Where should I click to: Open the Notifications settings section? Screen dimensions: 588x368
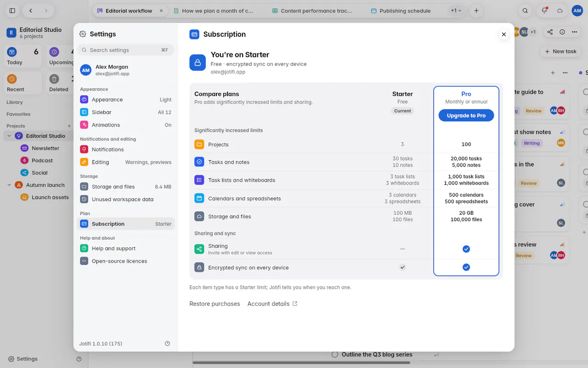(x=125, y=149)
